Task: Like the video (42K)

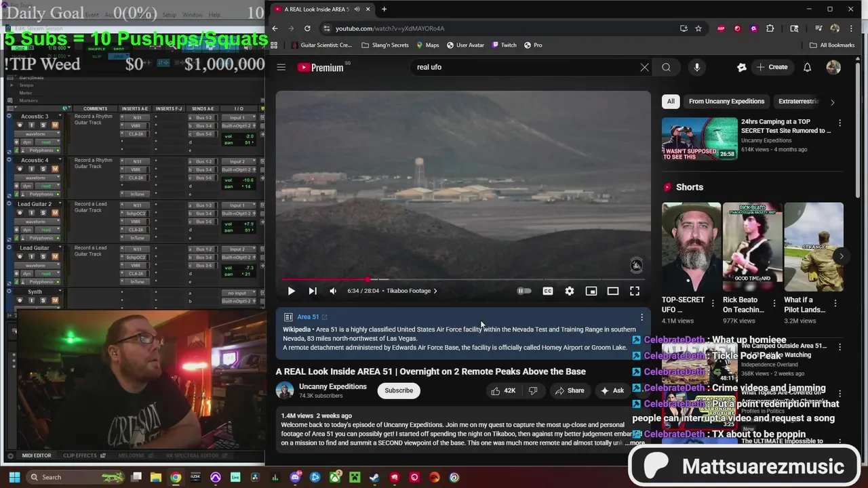Action: click(503, 390)
